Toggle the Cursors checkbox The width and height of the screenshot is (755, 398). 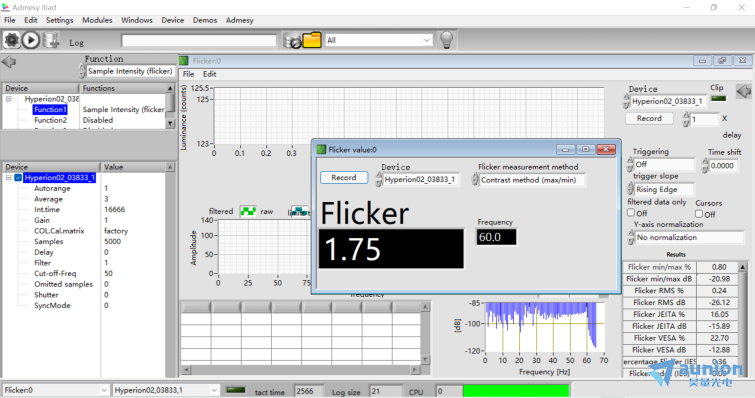coord(699,214)
